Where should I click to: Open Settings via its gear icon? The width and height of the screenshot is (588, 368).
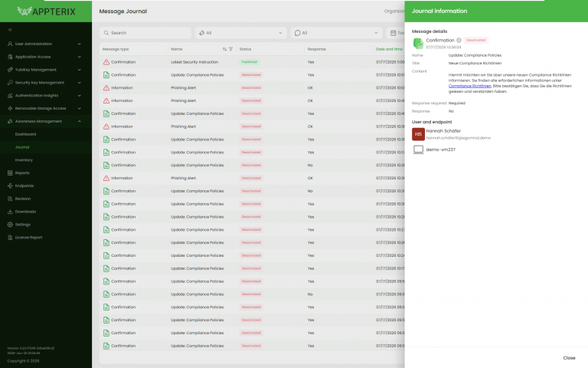[x=10, y=225]
